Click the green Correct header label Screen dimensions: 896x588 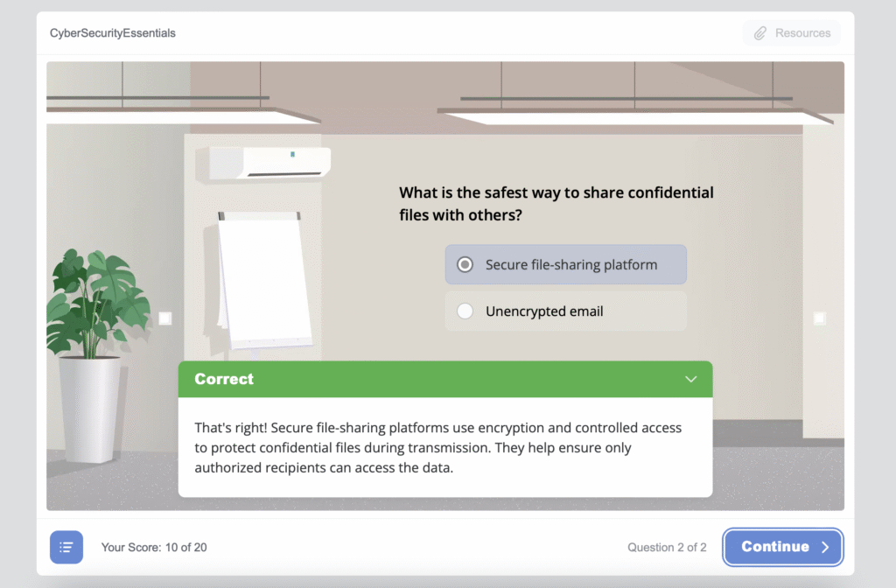(224, 379)
